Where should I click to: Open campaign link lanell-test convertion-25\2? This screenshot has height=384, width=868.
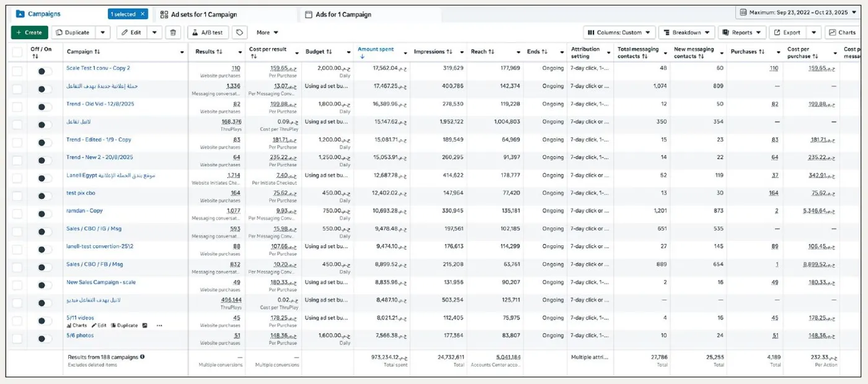point(100,247)
